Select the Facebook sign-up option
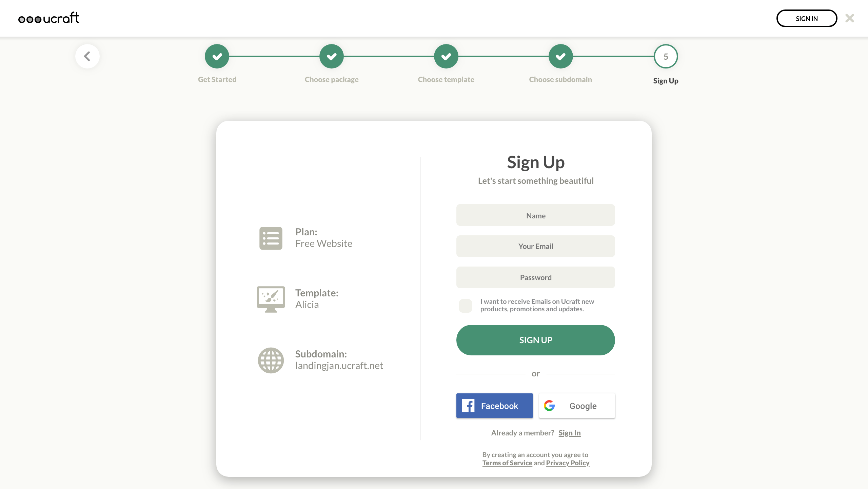This screenshot has height=489, width=868. point(495,406)
